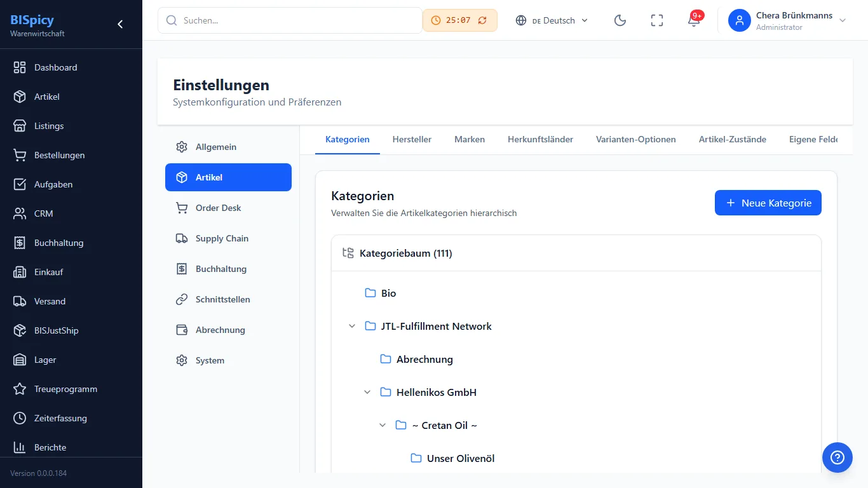The width and height of the screenshot is (868, 488).
Task: Click the user avatar icon
Action: [x=740, y=20]
